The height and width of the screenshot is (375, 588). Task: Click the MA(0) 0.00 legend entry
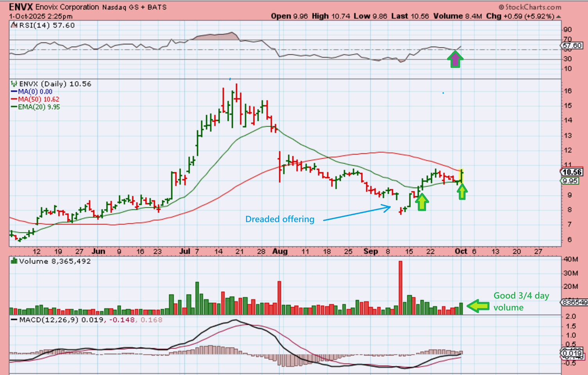pyautogui.click(x=35, y=92)
